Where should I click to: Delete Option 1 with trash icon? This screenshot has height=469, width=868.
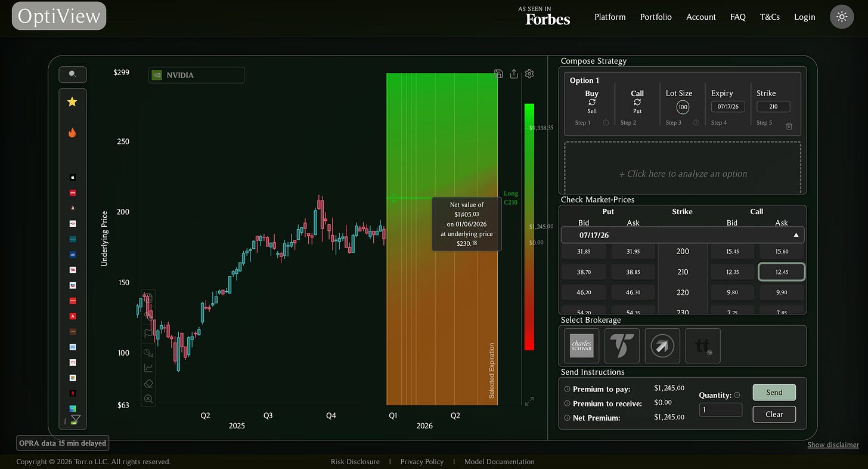[x=789, y=126]
